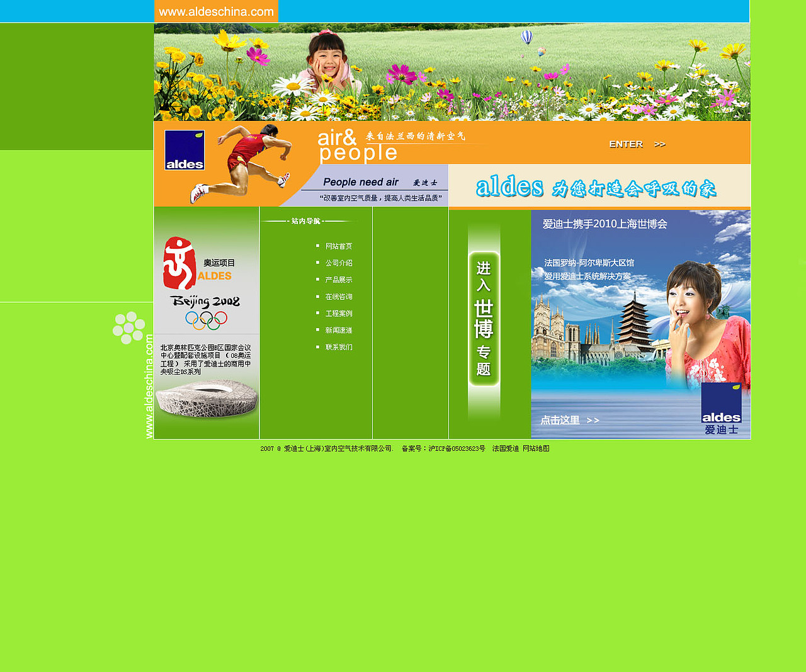
Task: Click the 爱用爱迪士系统解决方案 text line
Action: tap(587, 276)
